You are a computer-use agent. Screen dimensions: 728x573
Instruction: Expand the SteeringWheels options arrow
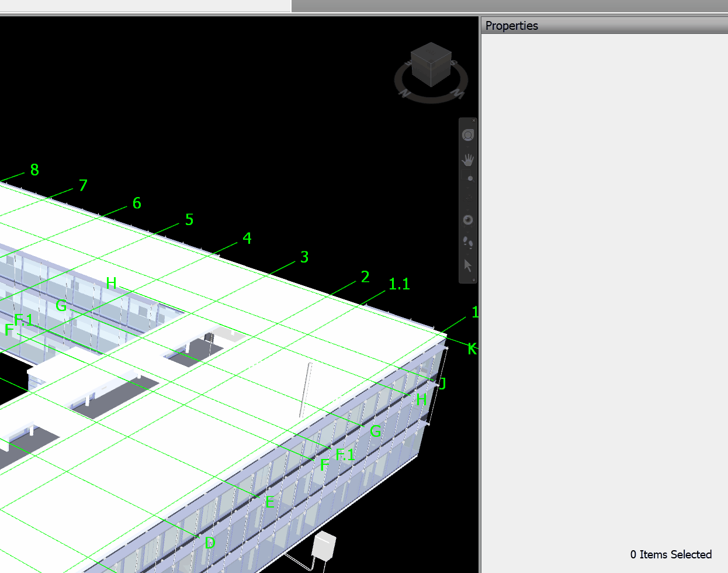[x=467, y=147]
